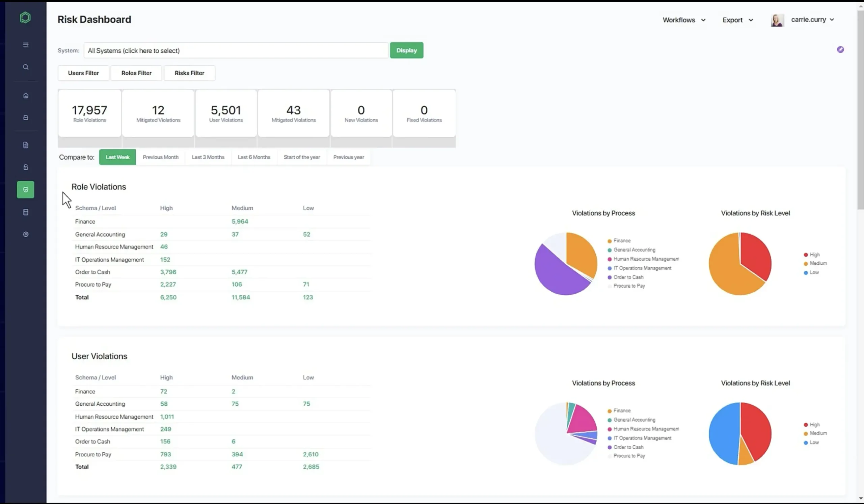
Task: Click the Users Filter button
Action: pos(83,73)
